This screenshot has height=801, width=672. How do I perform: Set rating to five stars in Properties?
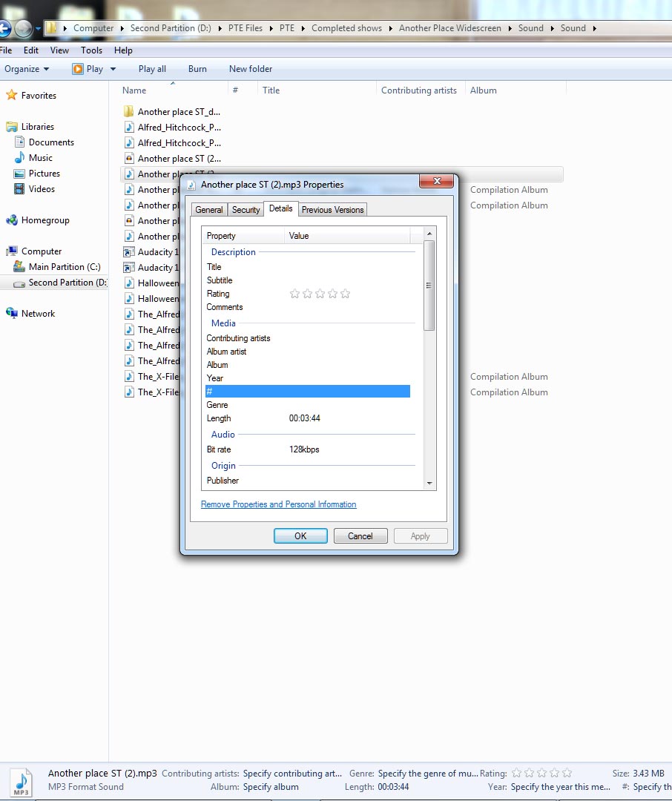coord(345,294)
